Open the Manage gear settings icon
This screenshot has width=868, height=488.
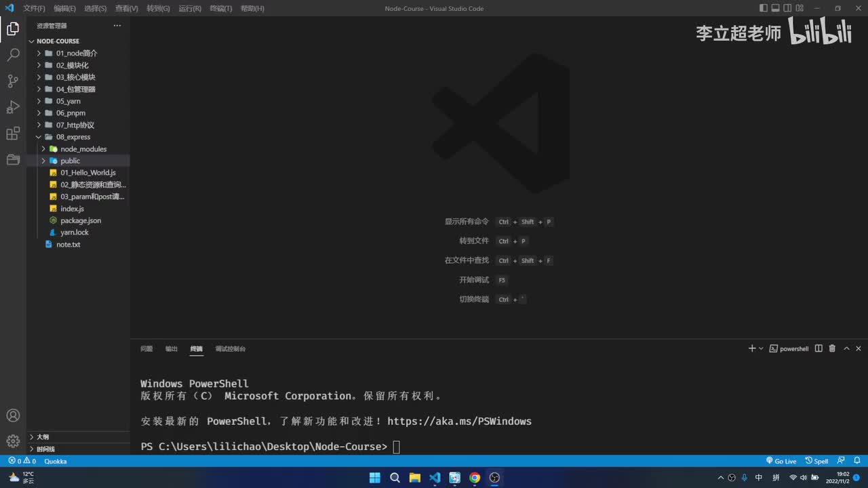(13, 441)
